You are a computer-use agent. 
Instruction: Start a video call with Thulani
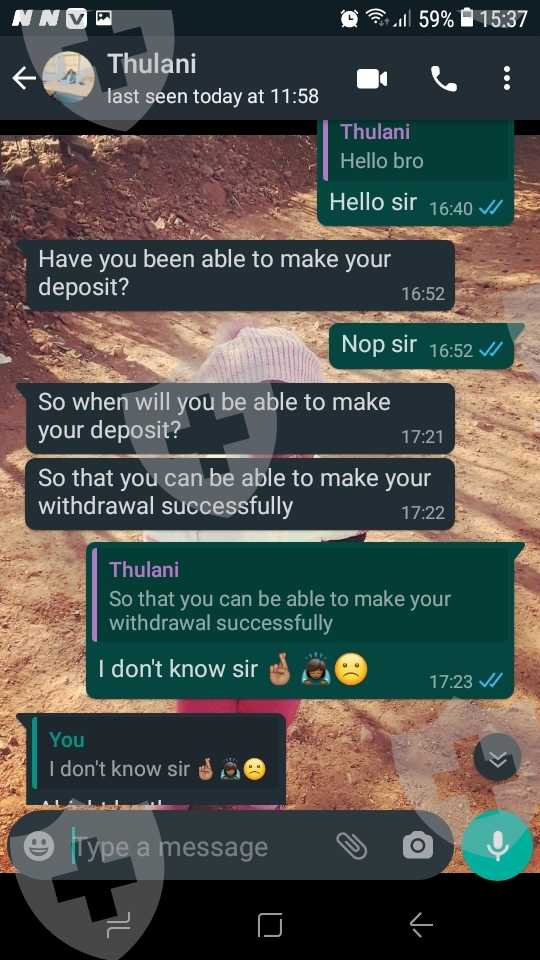tap(372, 79)
